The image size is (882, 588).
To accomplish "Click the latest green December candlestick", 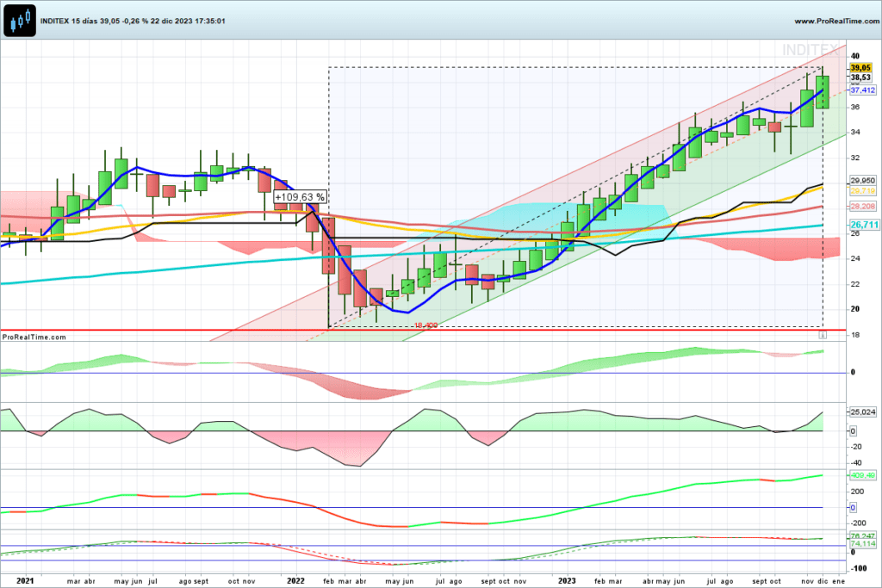I will [823, 91].
